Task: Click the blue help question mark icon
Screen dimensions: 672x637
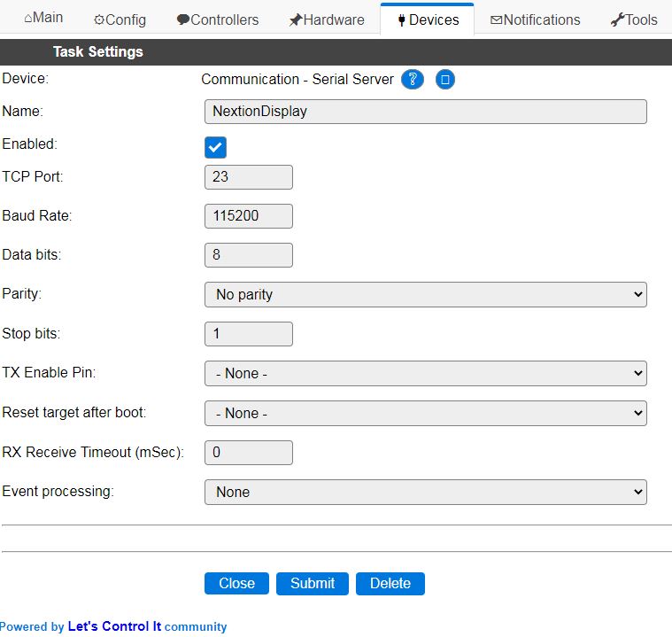Action: pyautogui.click(x=412, y=80)
